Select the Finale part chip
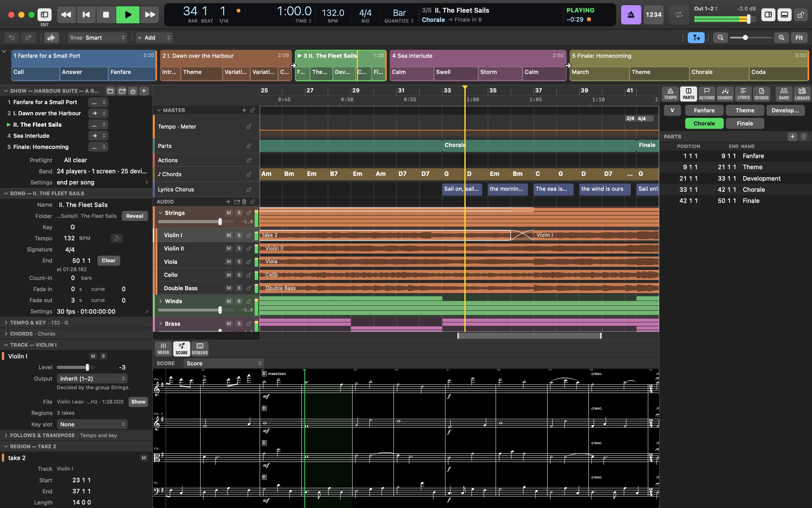Image resolution: width=812 pixels, height=508 pixels. pos(744,123)
